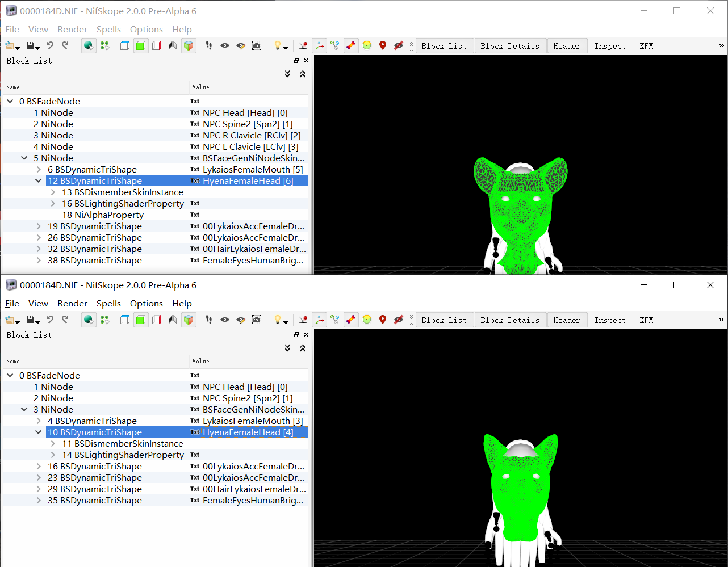Undo last action in the upper NifSkope window
The width and height of the screenshot is (728, 567).
pos(50,46)
